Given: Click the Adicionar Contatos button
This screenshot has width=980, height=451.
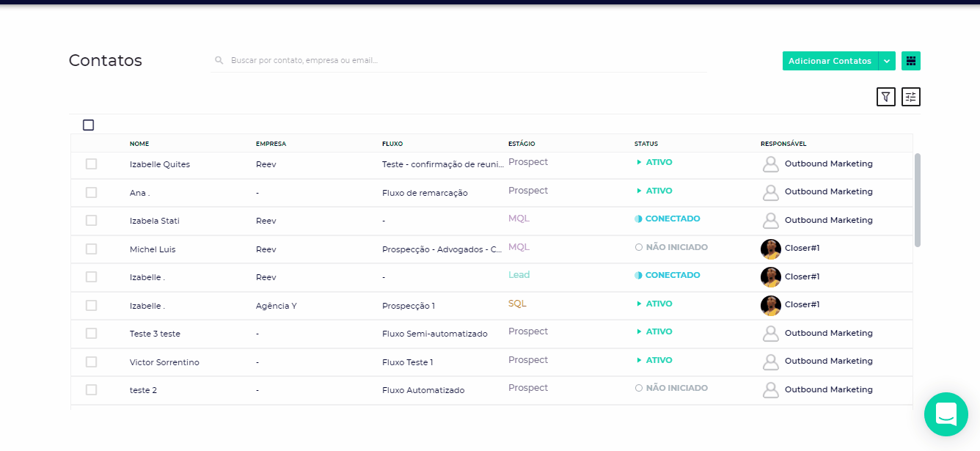Looking at the screenshot, I should (x=830, y=61).
